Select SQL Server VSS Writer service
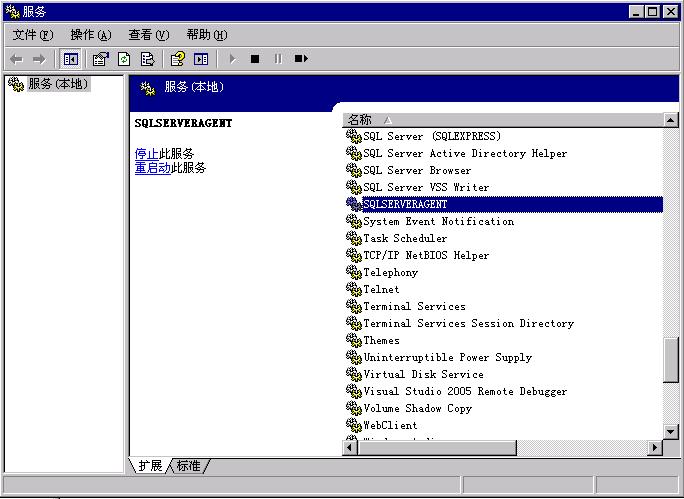The width and height of the screenshot is (684, 499). (426, 188)
